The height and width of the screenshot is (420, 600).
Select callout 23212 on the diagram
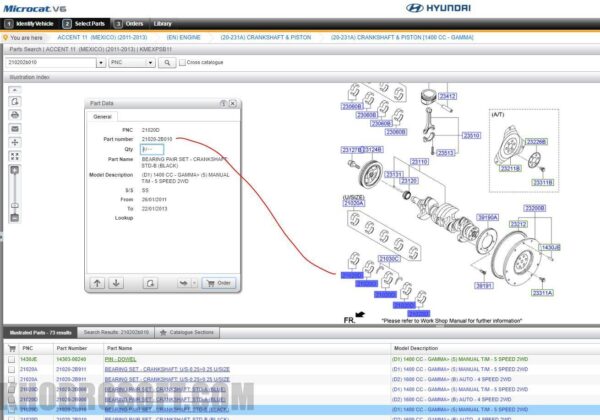click(x=518, y=224)
